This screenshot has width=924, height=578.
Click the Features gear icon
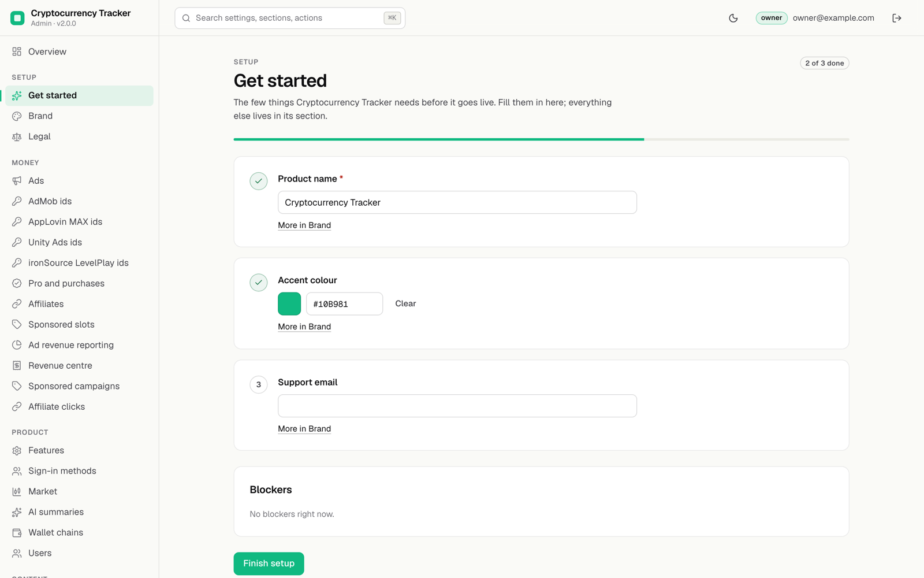point(17,450)
